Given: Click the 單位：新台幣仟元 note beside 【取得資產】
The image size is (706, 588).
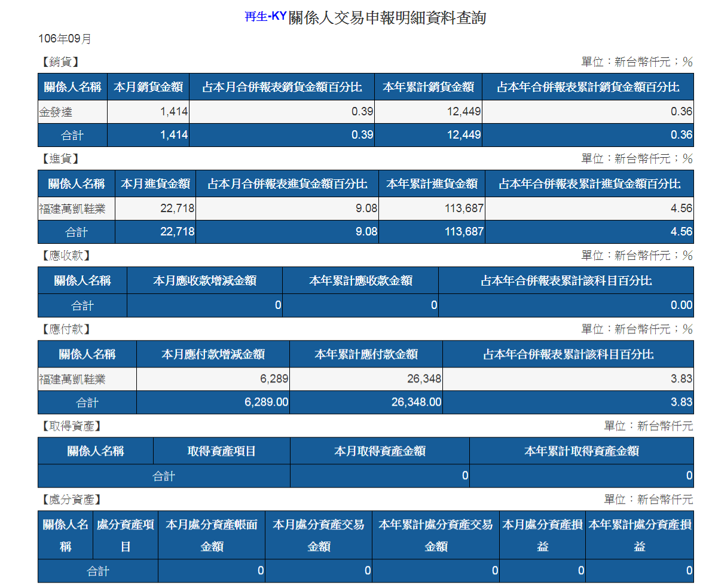Looking at the screenshot, I should [x=649, y=426].
